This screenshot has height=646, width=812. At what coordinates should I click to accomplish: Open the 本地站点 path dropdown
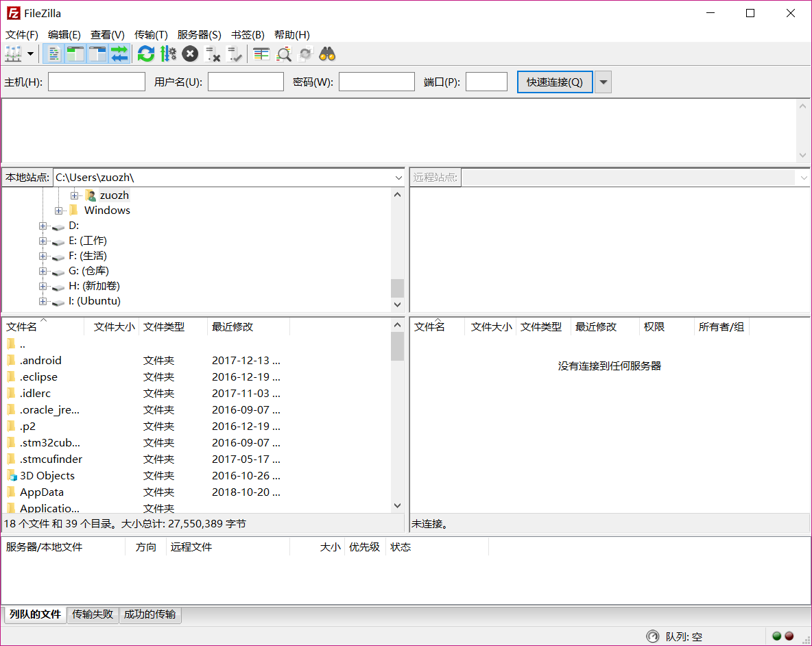pos(398,178)
